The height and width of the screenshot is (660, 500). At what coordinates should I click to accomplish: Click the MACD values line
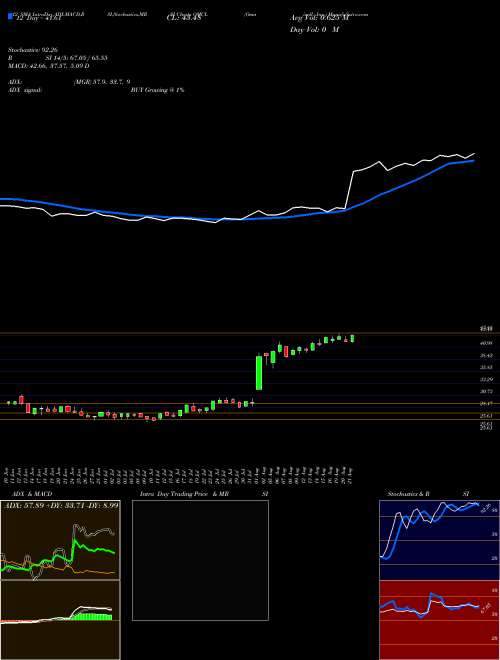pyautogui.click(x=48, y=66)
